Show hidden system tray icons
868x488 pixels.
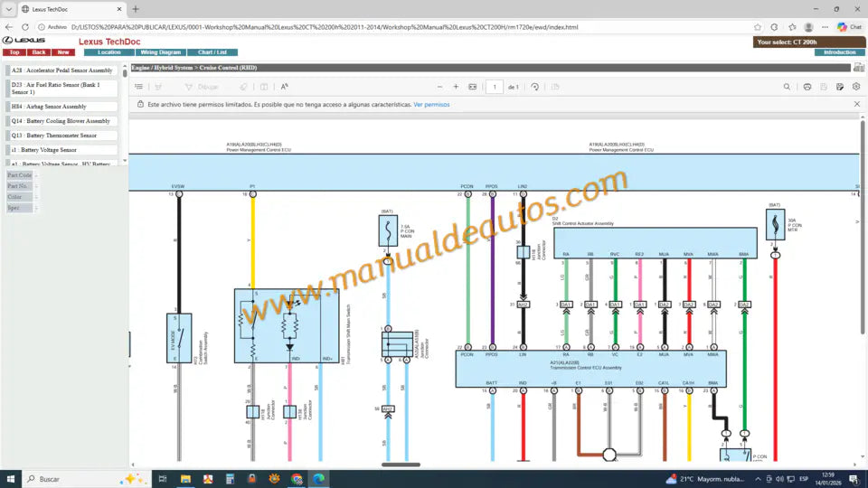(x=758, y=479)
